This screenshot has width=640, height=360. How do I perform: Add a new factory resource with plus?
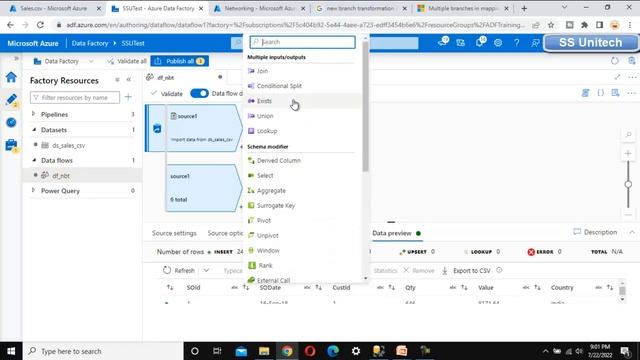pos(128,97)
